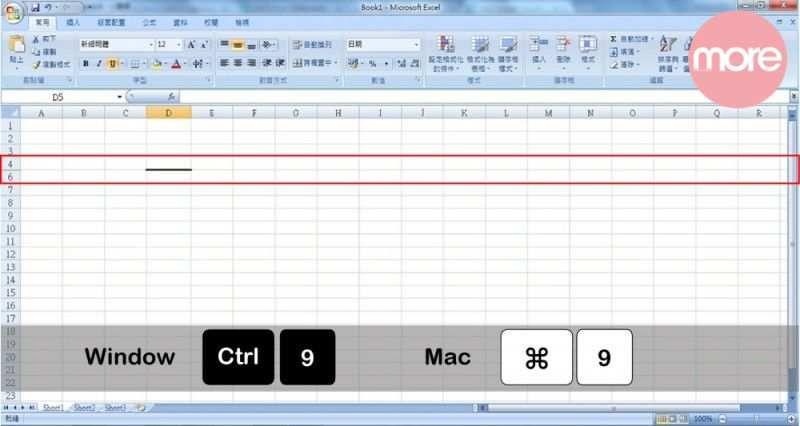Click the Select All corner button

[10, 113]
